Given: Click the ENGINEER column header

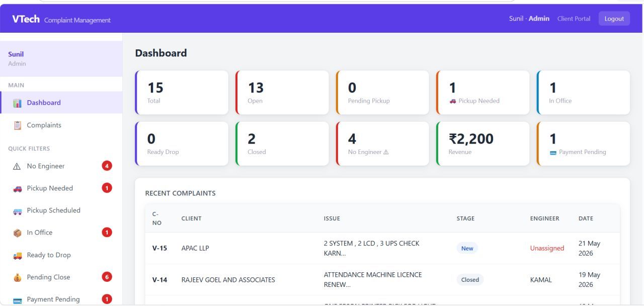Looking at the screenshot, I should coord(544,218).
